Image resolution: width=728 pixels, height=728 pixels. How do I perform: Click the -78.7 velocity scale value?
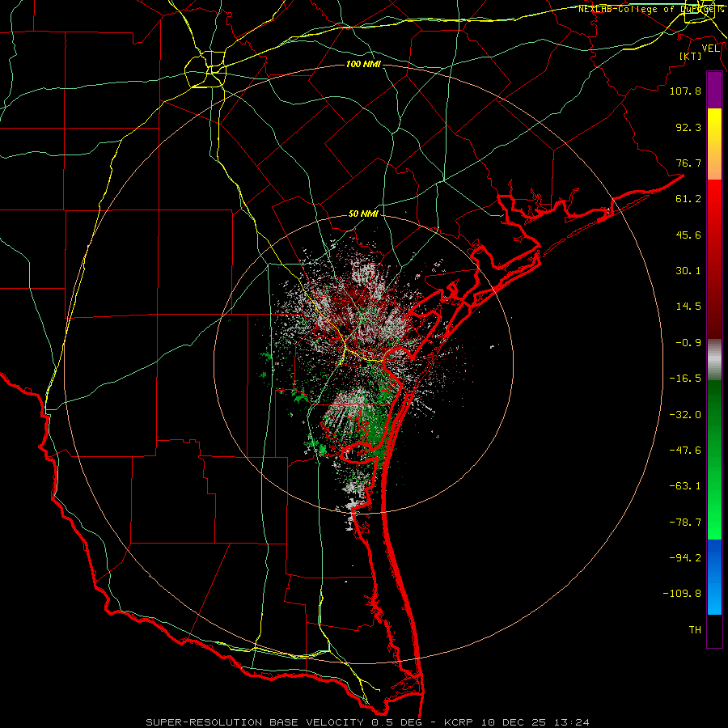click(x=685, y=523)
